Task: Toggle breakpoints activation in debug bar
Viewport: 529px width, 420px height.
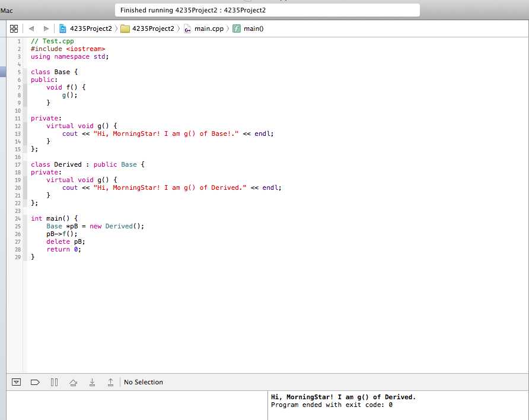Action: pos(35,382)
